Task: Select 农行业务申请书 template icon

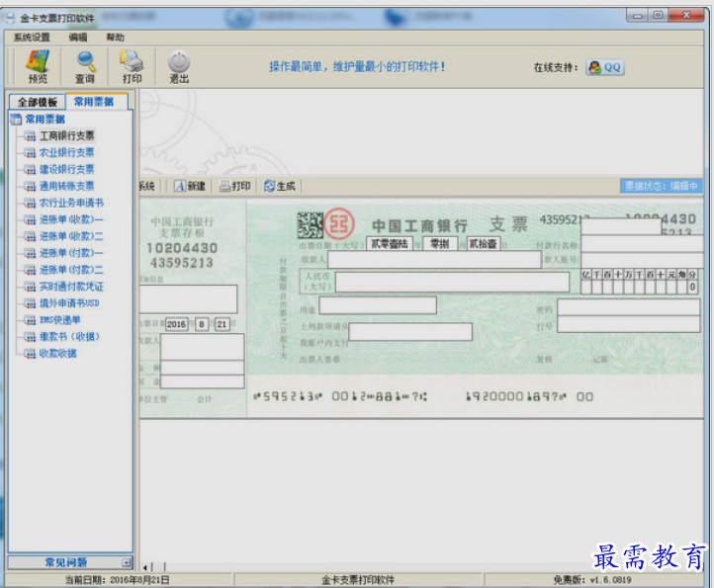Action: pos(30,203)
